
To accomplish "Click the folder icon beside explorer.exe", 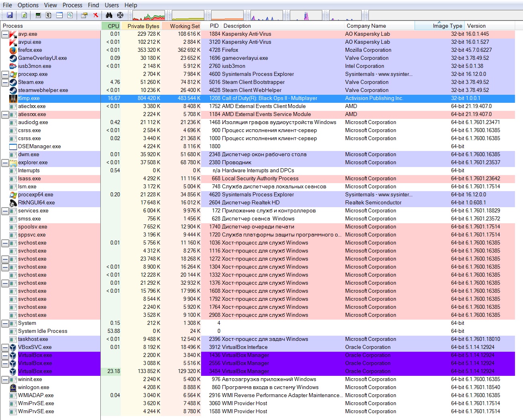I will (13, 163).
